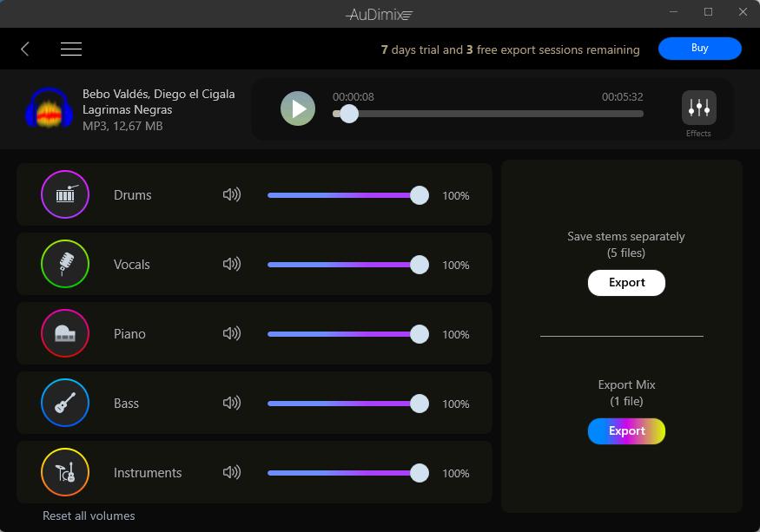Viewport: 760px width, 532px height.
Task: Click the Piano volume slider handle
Action: (420, 334)
